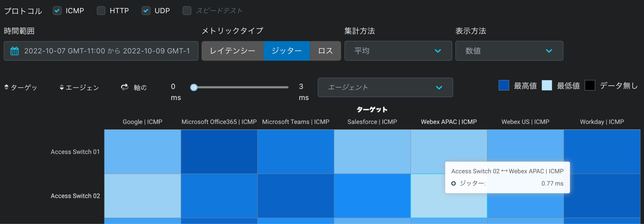The height and width of the screenshot is (224, 644).
Task: Click the Webex APAC | ICMP column header
Action: click(x=449, y=122)
